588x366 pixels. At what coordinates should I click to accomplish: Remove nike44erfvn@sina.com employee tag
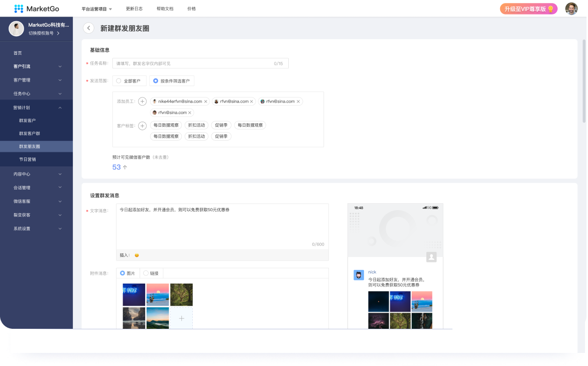coord(205,102)
